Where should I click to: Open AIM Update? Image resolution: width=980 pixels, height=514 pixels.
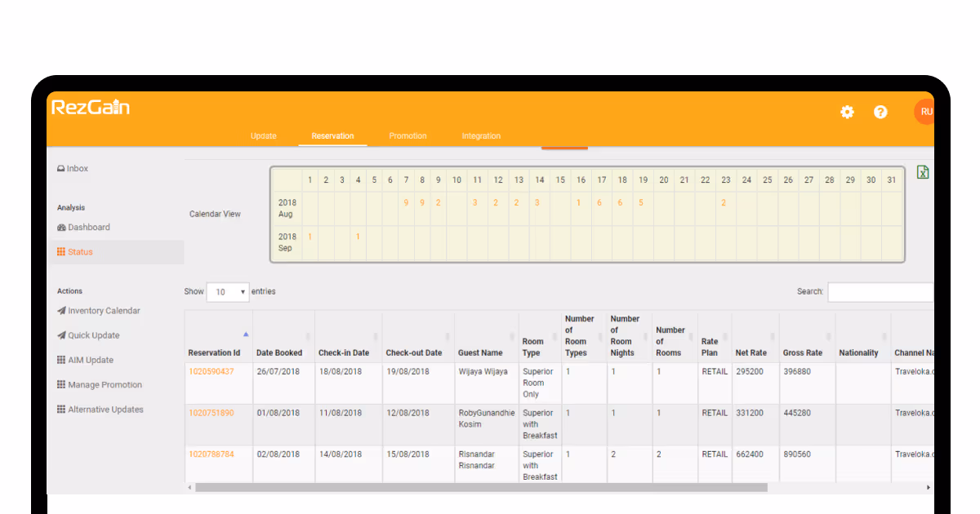tap(85, 360)
